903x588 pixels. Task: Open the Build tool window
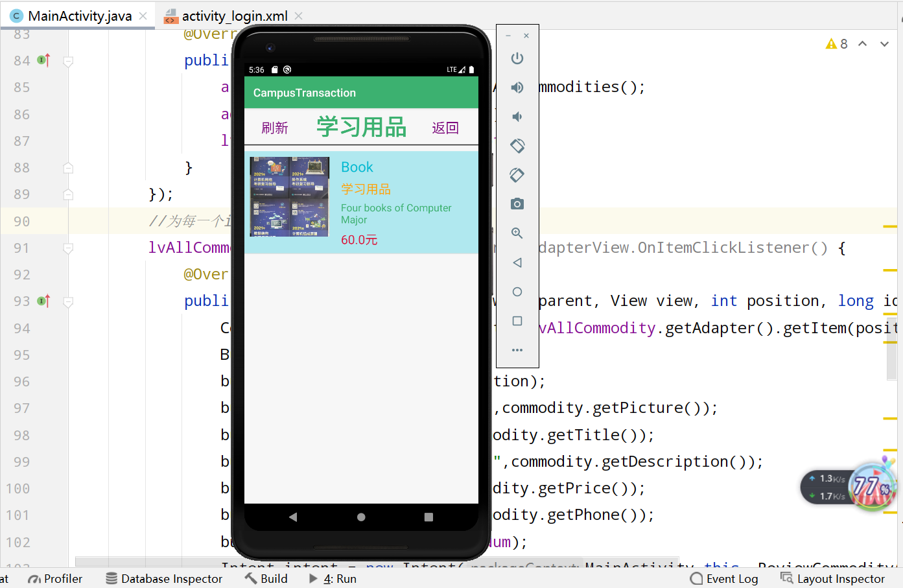coord(266,578)
